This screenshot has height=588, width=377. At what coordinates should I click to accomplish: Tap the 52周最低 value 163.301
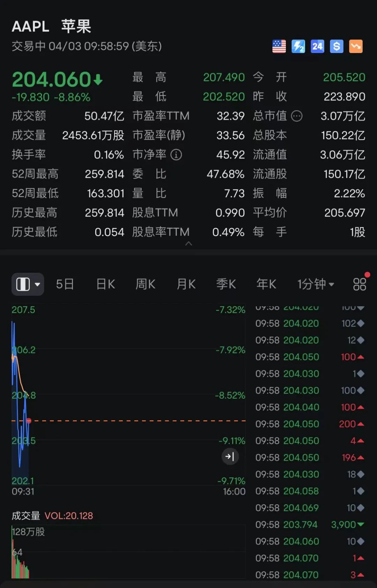click(105, 193)
